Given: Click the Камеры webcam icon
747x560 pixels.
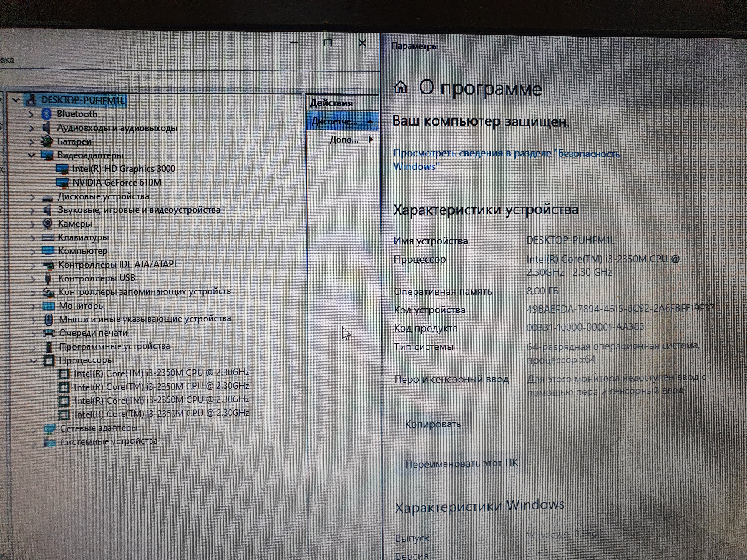Looking at the screenshot, I should coord(48,224).
